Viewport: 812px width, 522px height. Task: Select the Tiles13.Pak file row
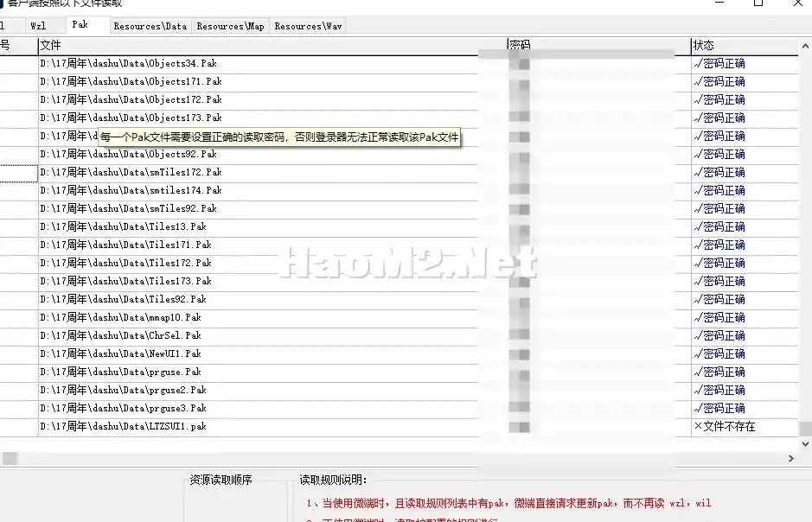pos(399,226)
